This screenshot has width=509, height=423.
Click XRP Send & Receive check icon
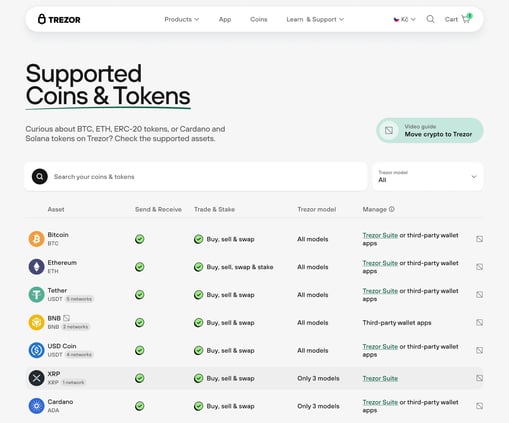tap(140, 378)
